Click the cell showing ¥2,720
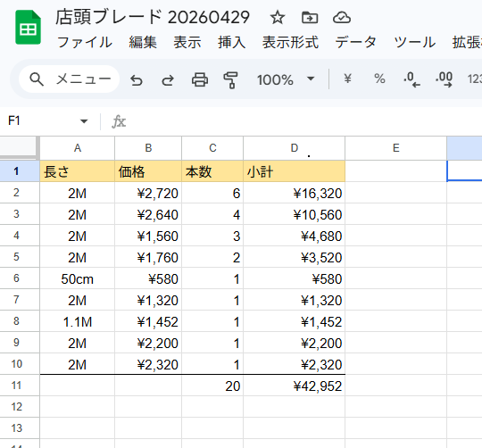Screen dimensions: 482x448 click(148, 193)
